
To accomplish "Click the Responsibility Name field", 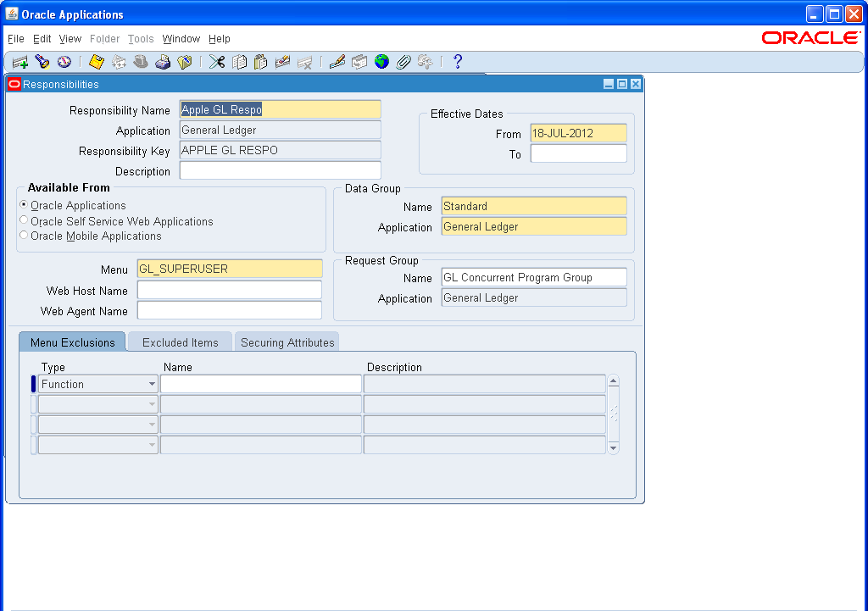I will click(281, 109).
